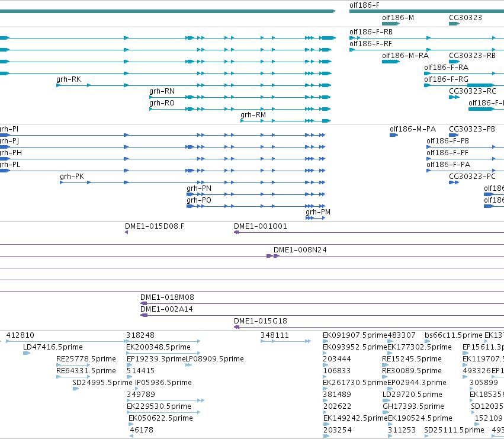The width and height of the screenshot is (504, 439).
Task: Open the grh-PL protein label
Action: point(10,165)
